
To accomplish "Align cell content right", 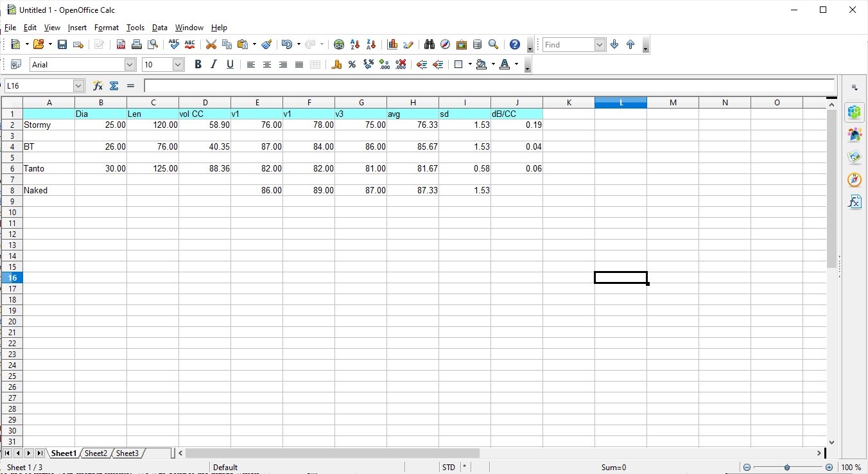I will point(283,64).
